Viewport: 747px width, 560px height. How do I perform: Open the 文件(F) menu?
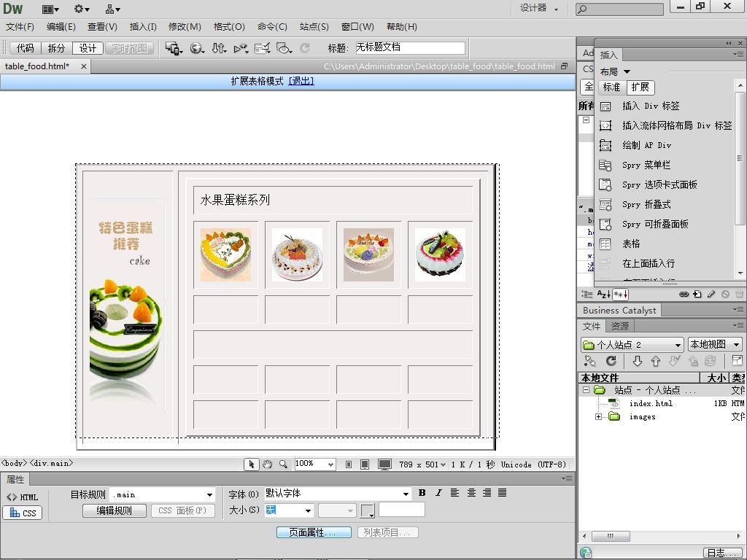pos(20,27)
